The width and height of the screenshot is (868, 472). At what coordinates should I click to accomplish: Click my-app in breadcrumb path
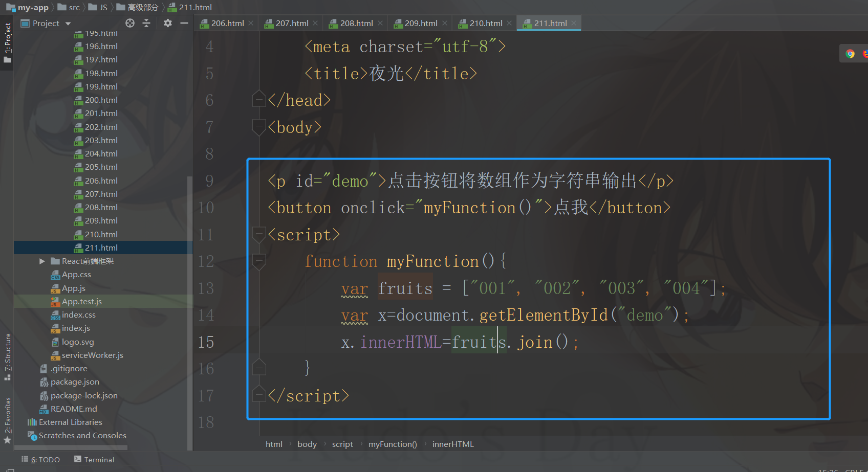click(x=33, y=8)
